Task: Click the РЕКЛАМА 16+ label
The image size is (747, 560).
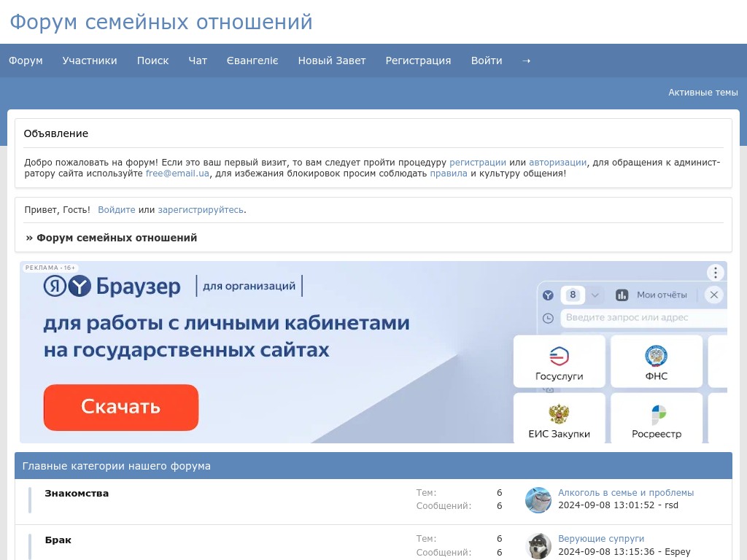Action: point(50,268)
